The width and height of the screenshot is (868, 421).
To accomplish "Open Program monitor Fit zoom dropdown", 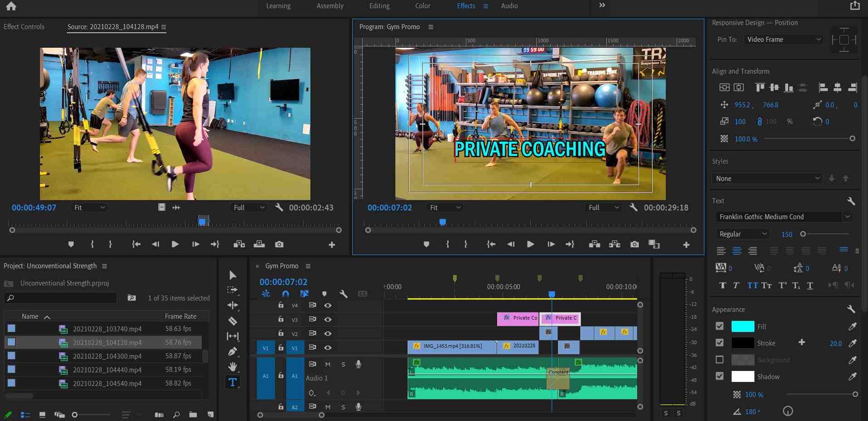I will pyautogui.click(x=445, y=208).
